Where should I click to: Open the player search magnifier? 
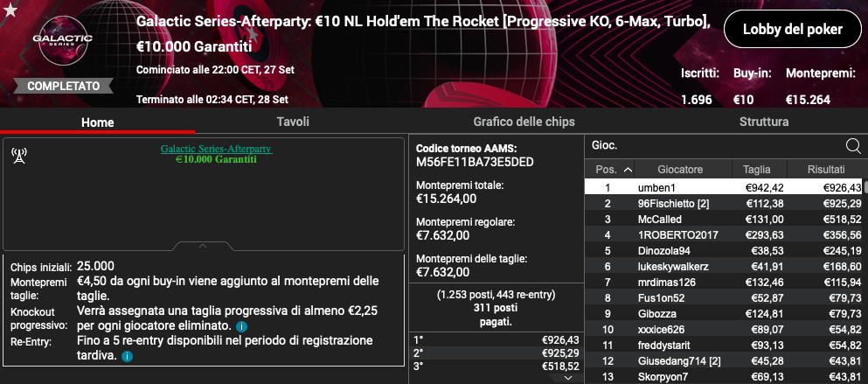click(x=853, y=146)
